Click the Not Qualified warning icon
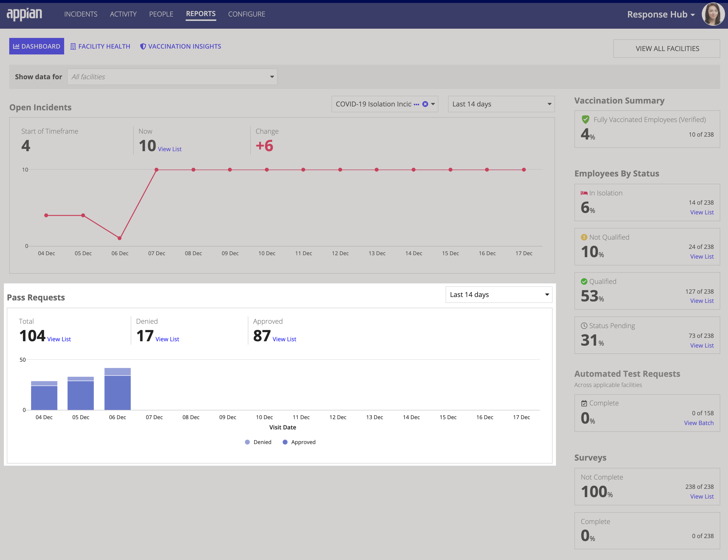 tap(584, 237)
